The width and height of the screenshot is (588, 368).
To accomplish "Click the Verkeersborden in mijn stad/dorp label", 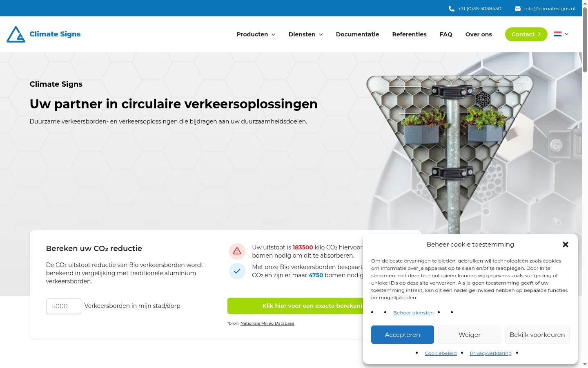I will coord(132,306).
